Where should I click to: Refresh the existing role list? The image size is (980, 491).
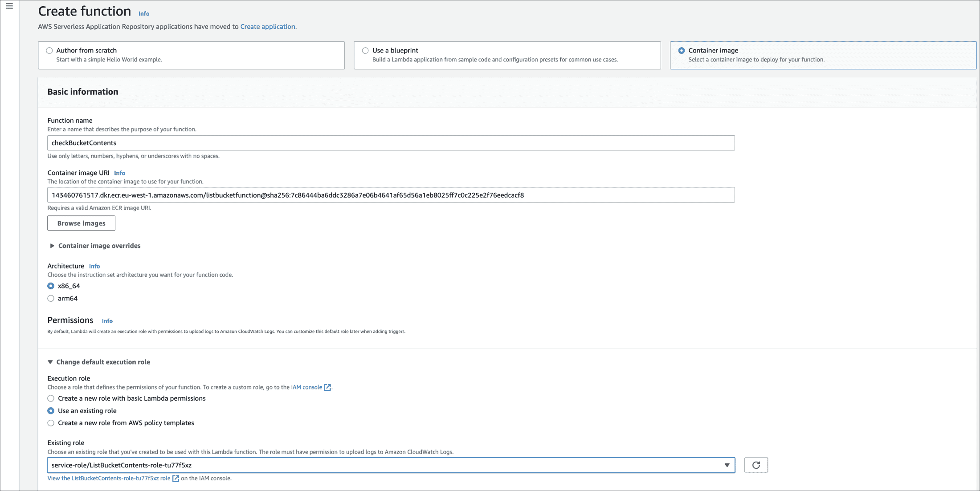pyautogui.click(x=756, y=465)
